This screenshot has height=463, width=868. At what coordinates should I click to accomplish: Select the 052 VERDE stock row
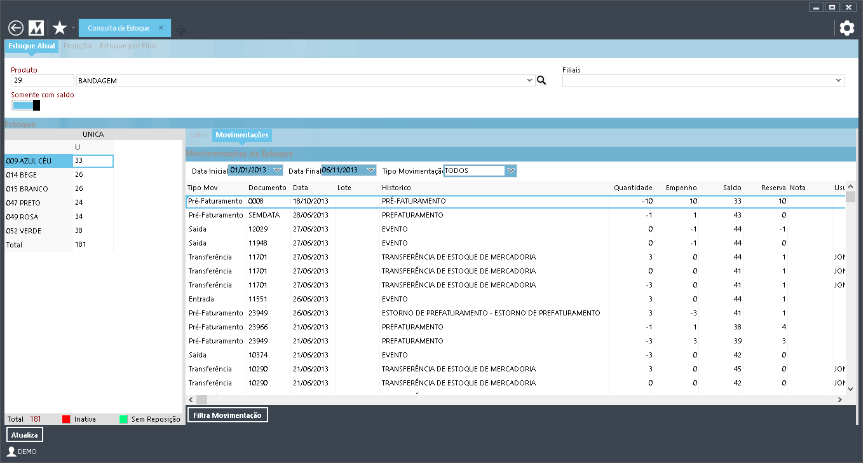[38, 231]
